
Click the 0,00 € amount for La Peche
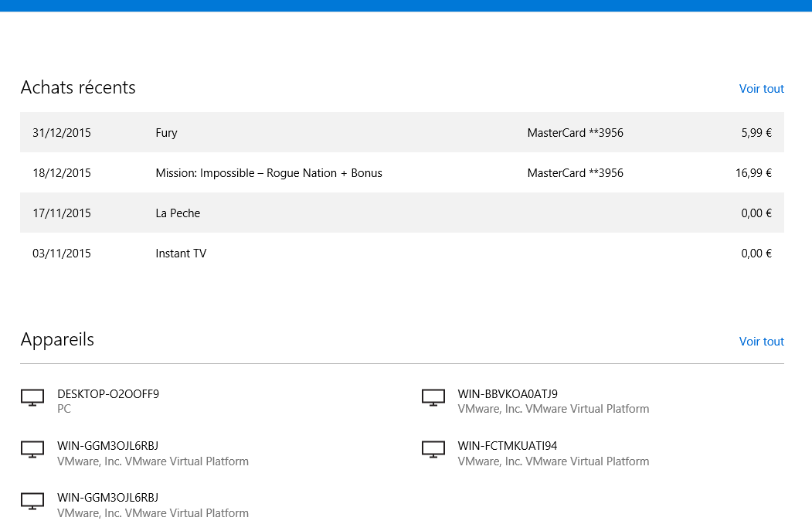[756, 213]
